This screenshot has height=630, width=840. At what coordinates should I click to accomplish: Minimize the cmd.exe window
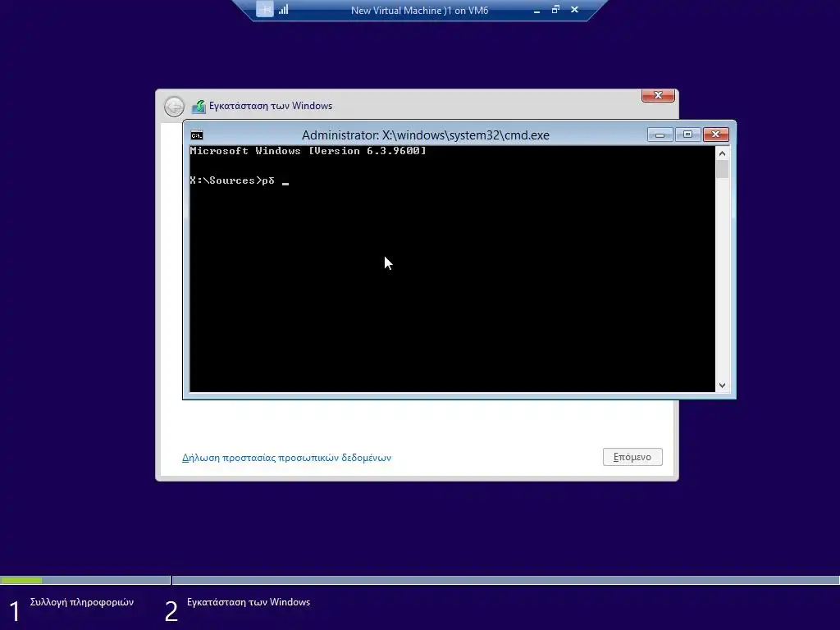coord(660,135)
